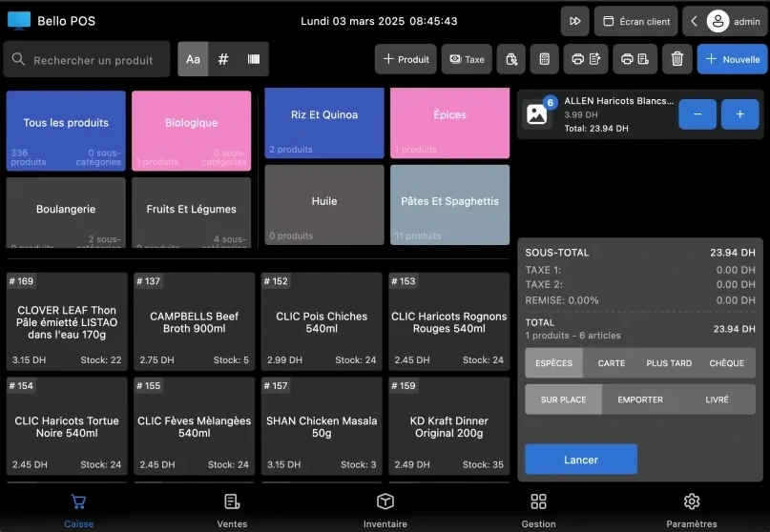Viewport: 770px width, 532px height.
Task: Go to the Gestion tab
Action: 538,510
